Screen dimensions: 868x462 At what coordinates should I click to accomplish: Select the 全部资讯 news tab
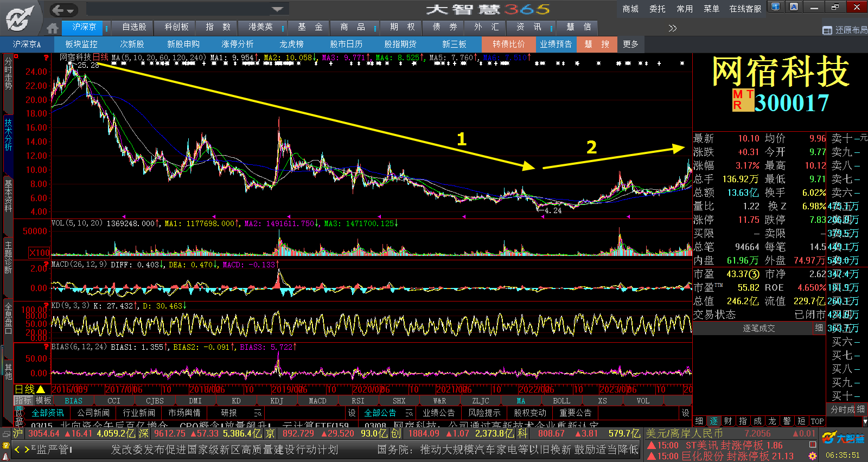tap(48, 413)
